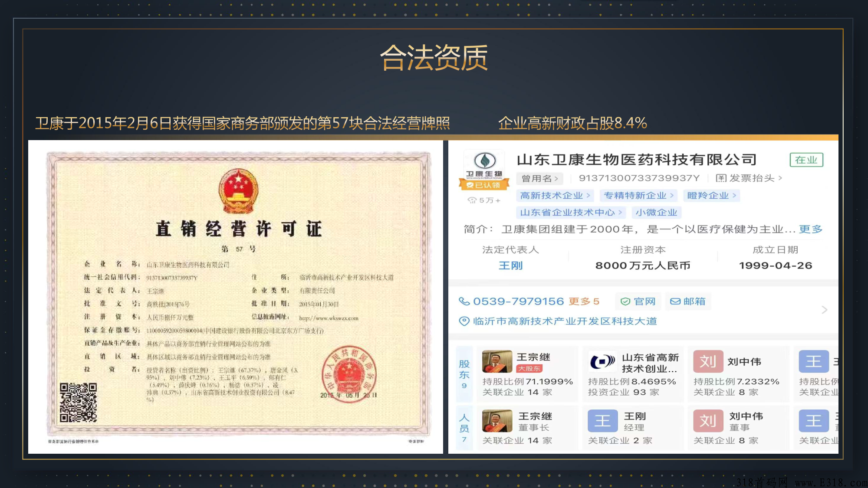
Task: Click the 王 avatar of 经理 王刚
Action: click(x=602, y=421)
